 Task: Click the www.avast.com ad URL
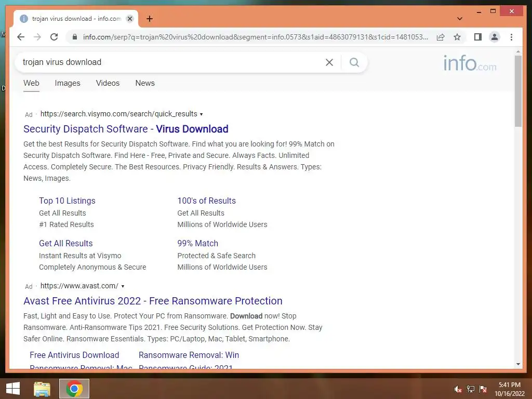pos(79,286)
